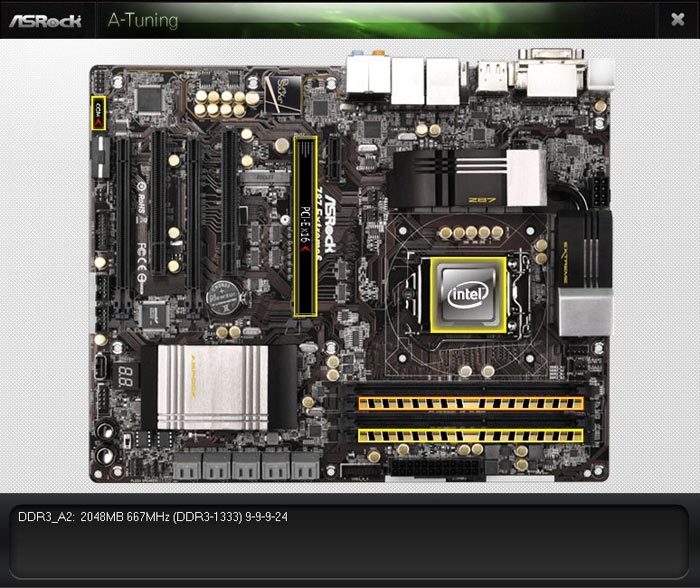Close the A-Tuning window
700x588 pixels.
[677, 19]
